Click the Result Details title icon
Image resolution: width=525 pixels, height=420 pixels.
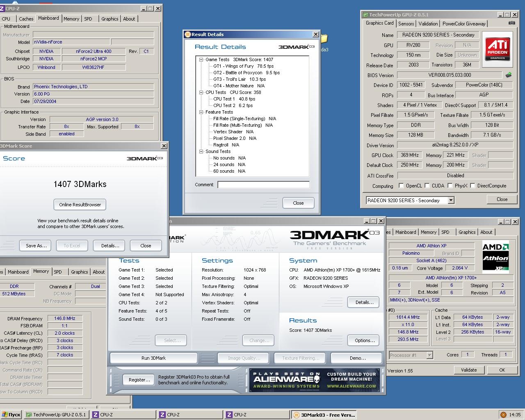[x=188, y=34]
